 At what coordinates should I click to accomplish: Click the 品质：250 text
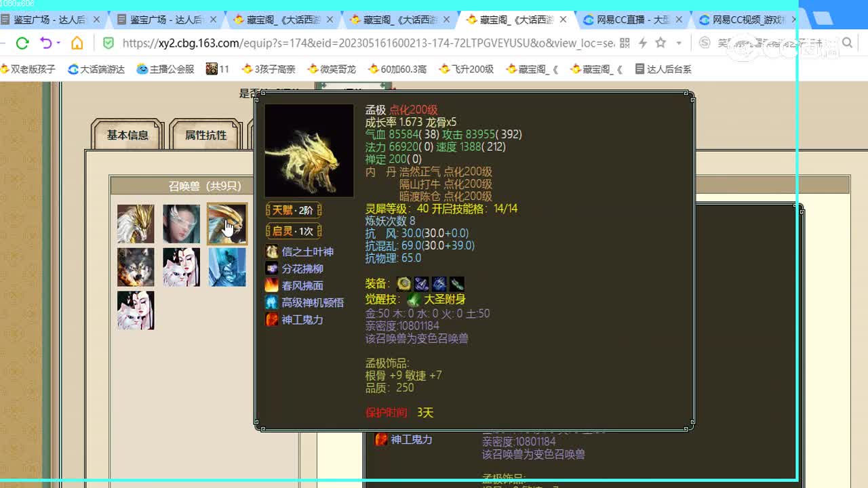pyautogui.click(x=389, y=388)
